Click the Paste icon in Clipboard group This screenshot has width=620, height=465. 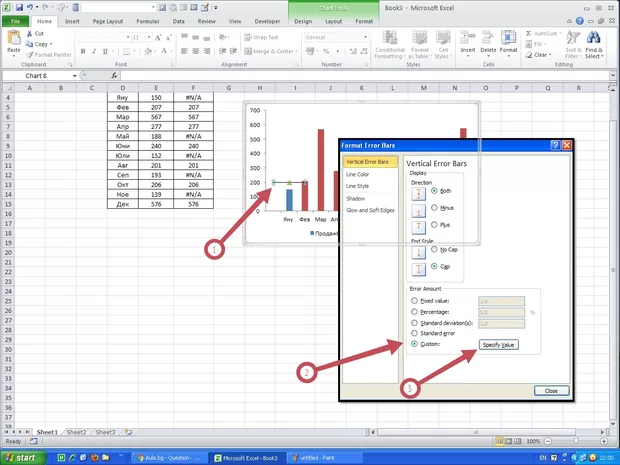point(14,38)
